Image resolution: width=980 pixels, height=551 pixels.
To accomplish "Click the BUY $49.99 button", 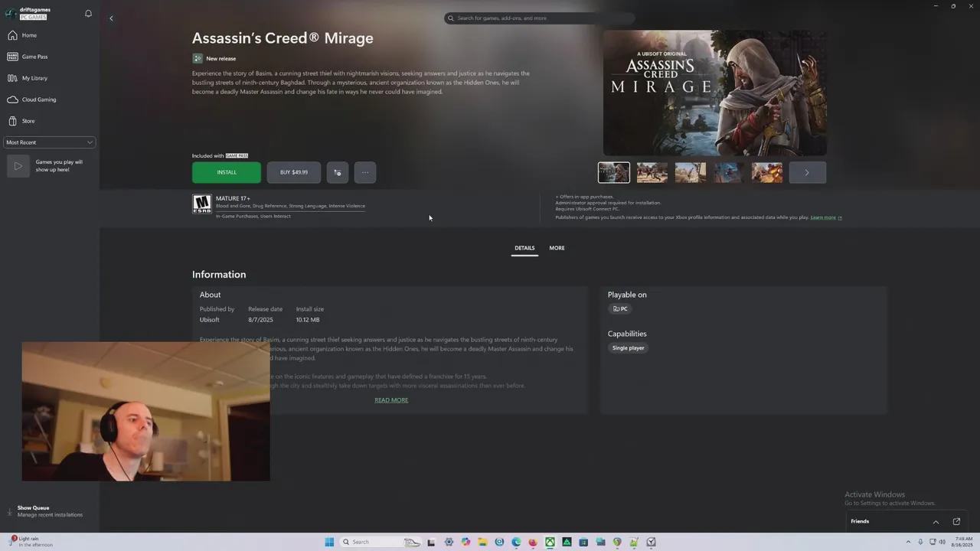I will 294,172.
